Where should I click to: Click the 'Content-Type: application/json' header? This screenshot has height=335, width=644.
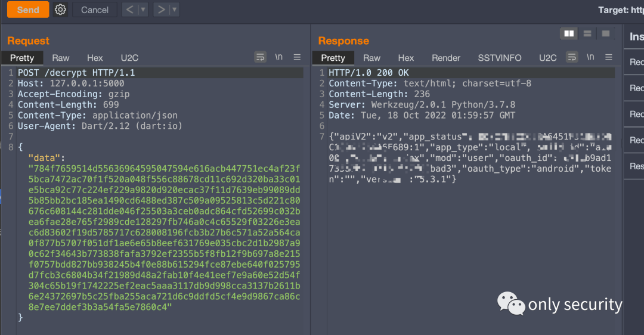pos(98,116)
